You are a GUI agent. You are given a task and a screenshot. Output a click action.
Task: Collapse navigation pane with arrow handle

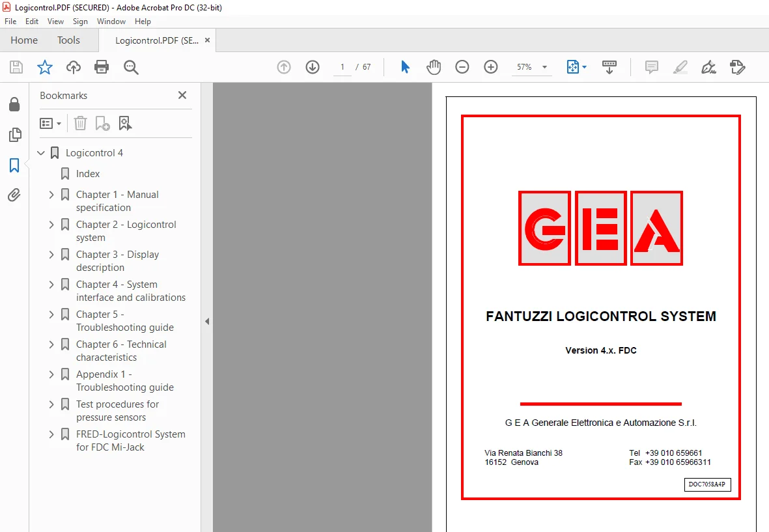tap(207, 322)
